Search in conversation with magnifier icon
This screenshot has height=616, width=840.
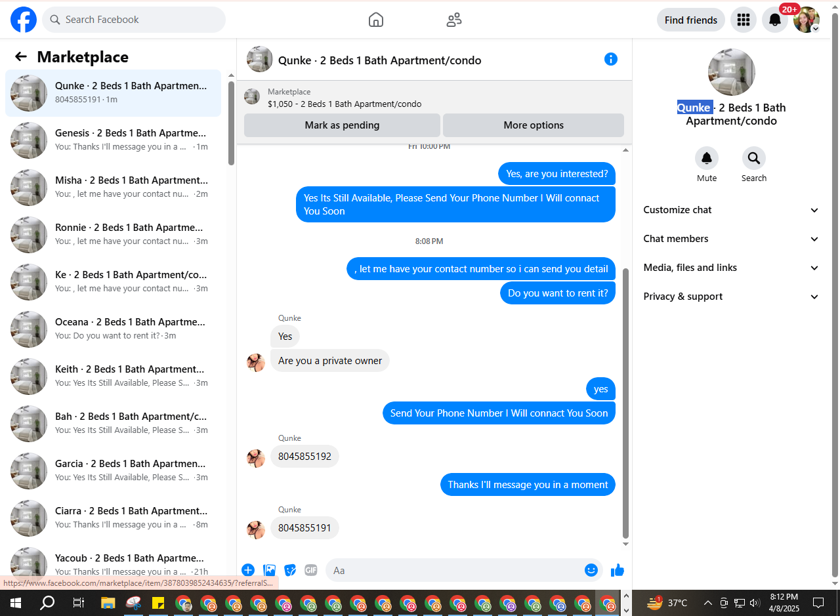click(754, 158)
